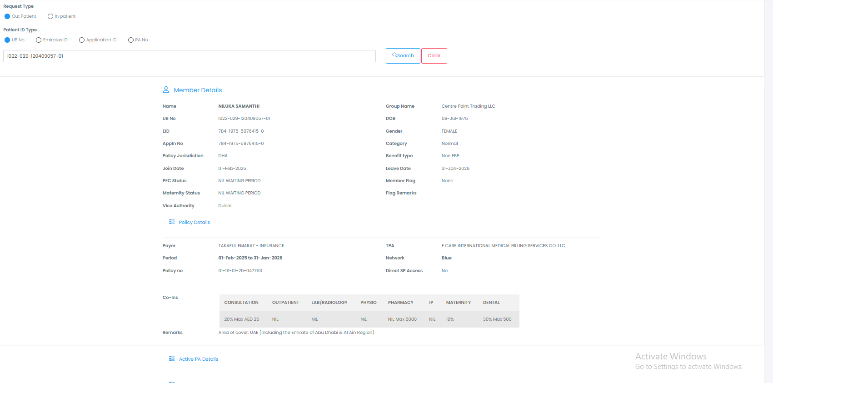Click the policy number 01-111-01-25-047763
868x398 pixels.
tap(240, 271)
